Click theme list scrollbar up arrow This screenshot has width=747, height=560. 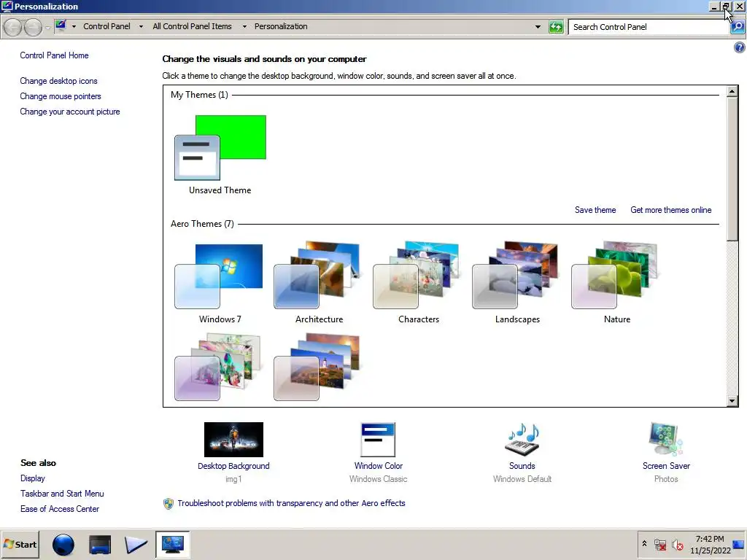[732, 91]
